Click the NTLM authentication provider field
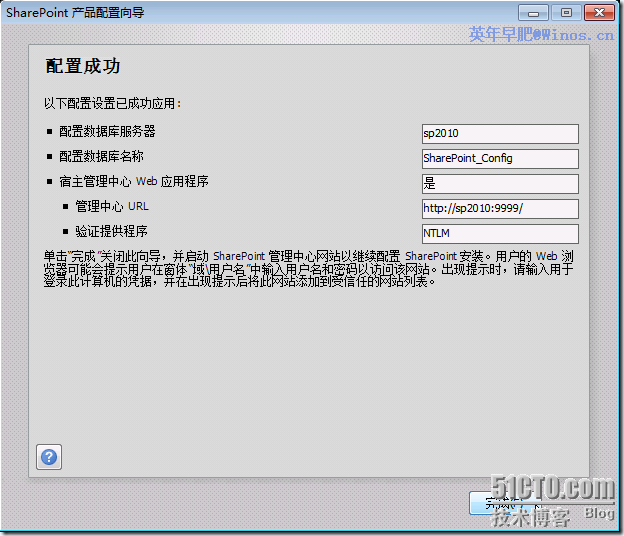This screenshot has width=624, height=536. (x=500, y=234)
